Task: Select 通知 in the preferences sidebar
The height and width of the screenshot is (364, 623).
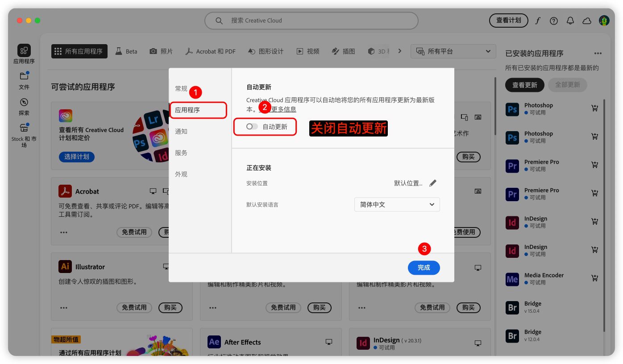Action: point(181,132)
